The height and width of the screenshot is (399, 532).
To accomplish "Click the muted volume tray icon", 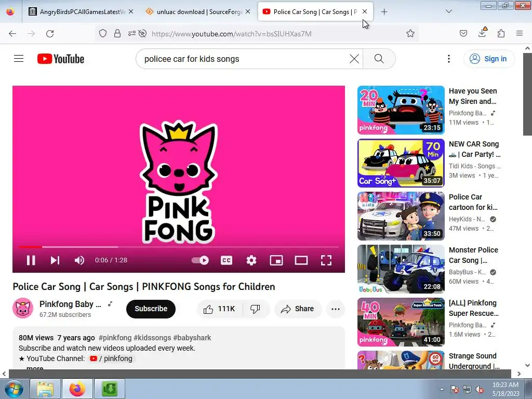I will 480,389.
